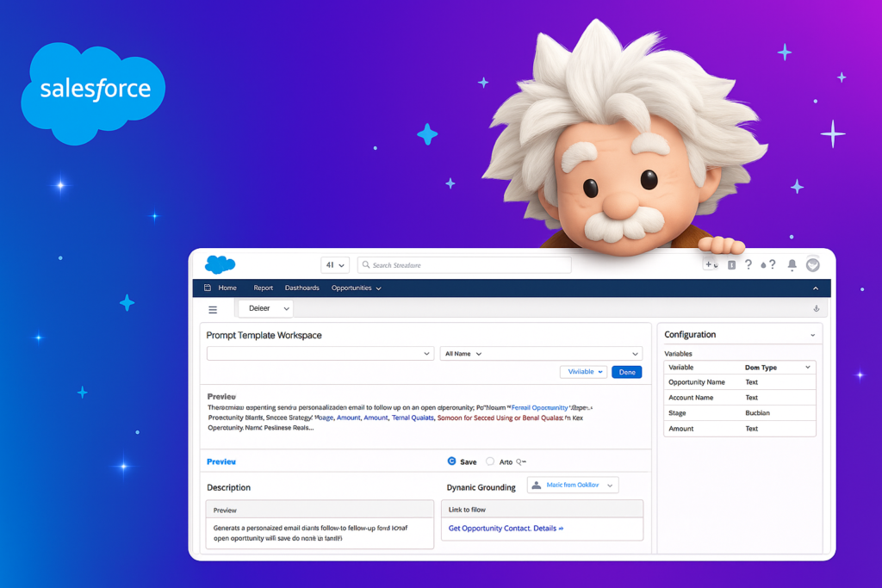882x588 pixels.
Task: Open the hamburger menu below the navigation bar
Action: pos(213,309)
